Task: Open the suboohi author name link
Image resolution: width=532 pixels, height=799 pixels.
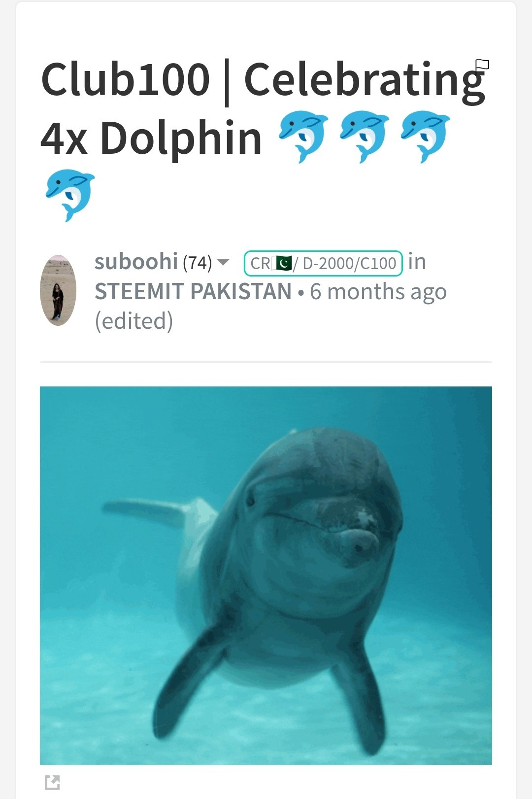Action: [x=136, y=262]
